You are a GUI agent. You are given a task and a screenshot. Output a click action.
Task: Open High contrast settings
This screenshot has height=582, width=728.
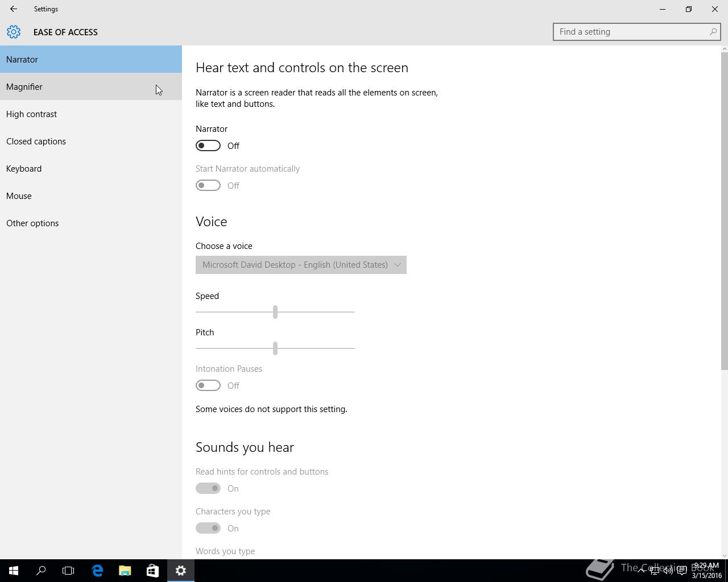tap(91, 114)
